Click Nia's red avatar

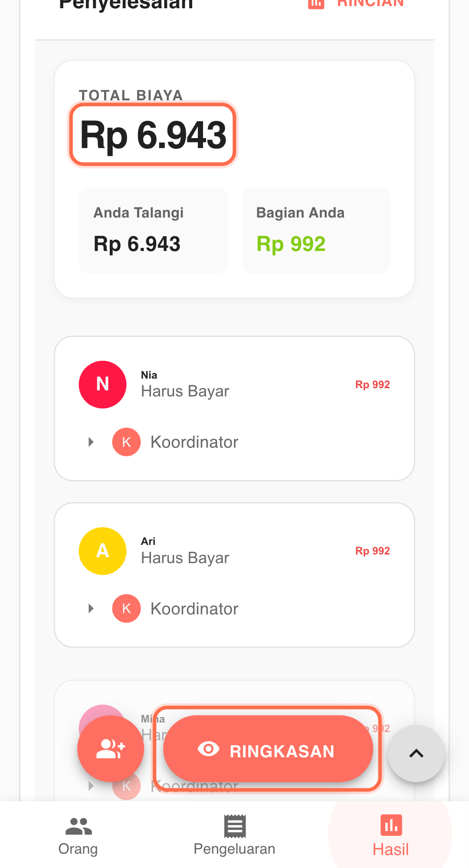click(102, 384)
